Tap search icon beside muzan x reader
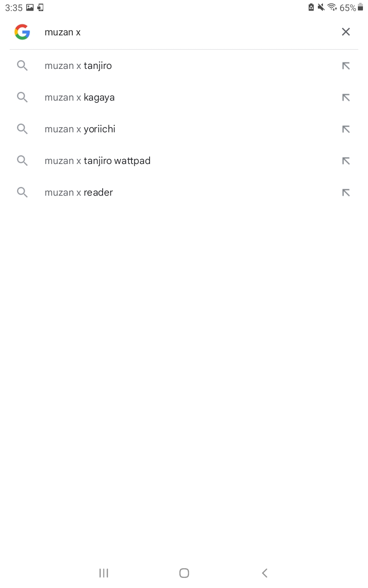368x588 pixels. click(22, 192)
